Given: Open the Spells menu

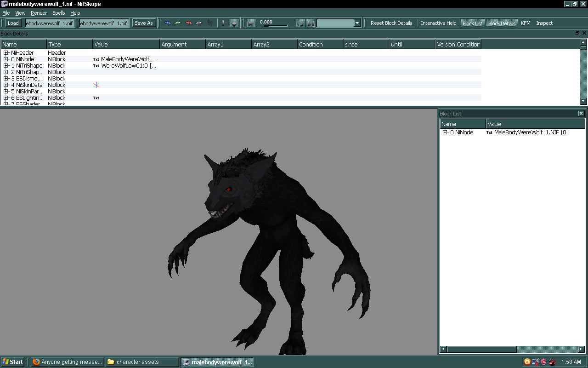Looking at the screenshot, I should coord(58,13).
